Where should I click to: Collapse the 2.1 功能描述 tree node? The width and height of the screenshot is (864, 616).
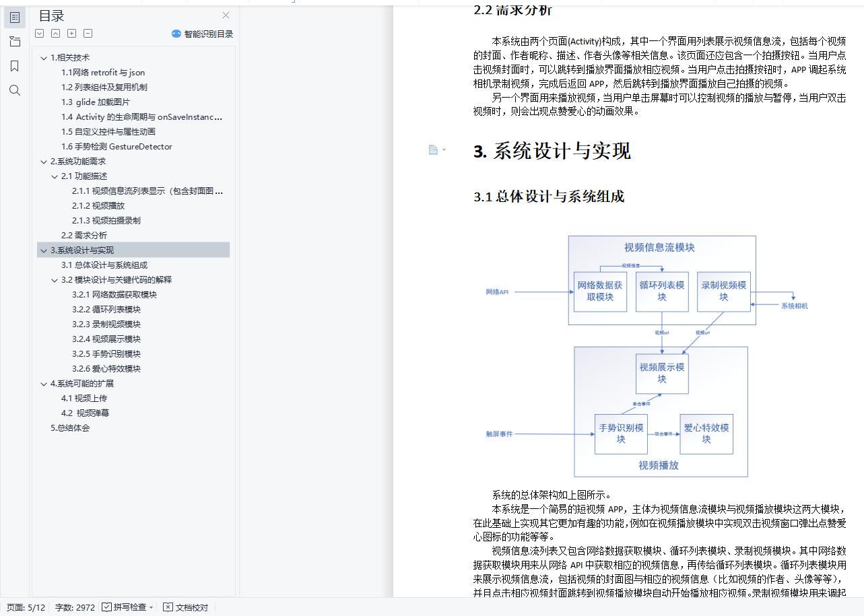click(x=55, y=176)
